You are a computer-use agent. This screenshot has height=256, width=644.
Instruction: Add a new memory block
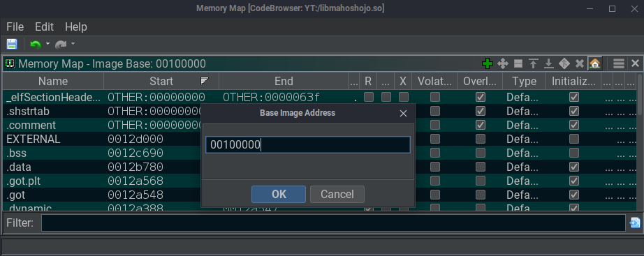tap(487, 63)
